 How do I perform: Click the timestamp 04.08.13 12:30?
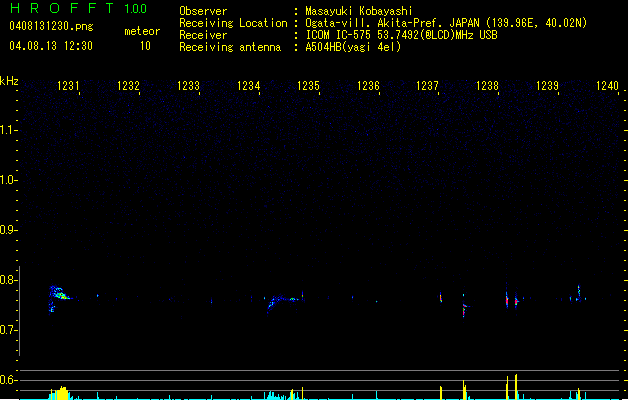tap(51, 46)
